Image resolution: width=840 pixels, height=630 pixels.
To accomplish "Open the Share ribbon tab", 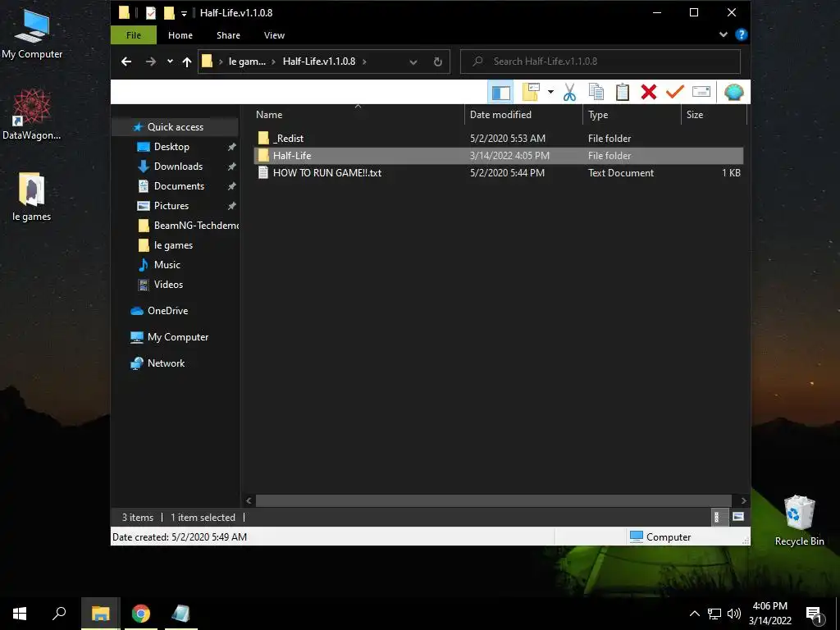I will point(228,35).
